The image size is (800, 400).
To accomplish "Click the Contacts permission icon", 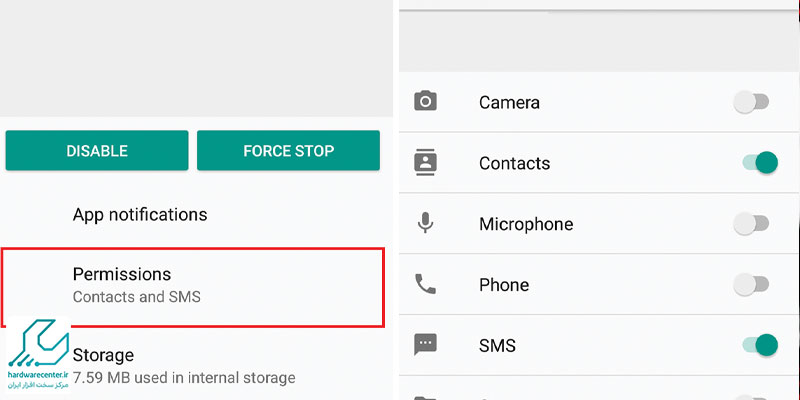I will [425, 163].
